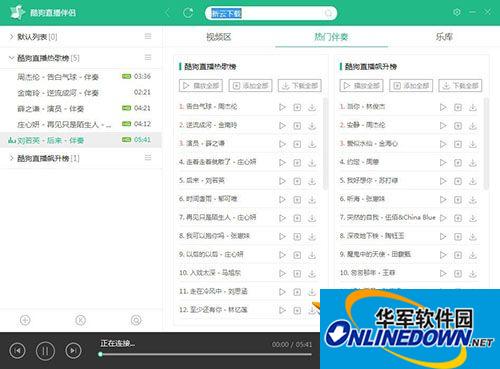Download row 6 听海 in 飙升榜
Viewport: 500px width, 369px height.
tap(473, 199)
